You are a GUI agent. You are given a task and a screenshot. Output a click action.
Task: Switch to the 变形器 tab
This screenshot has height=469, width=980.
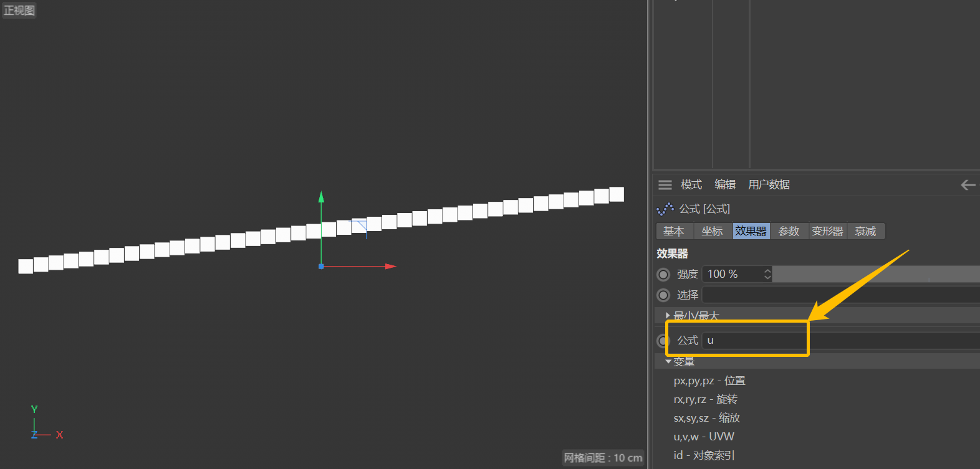(828, 232)
